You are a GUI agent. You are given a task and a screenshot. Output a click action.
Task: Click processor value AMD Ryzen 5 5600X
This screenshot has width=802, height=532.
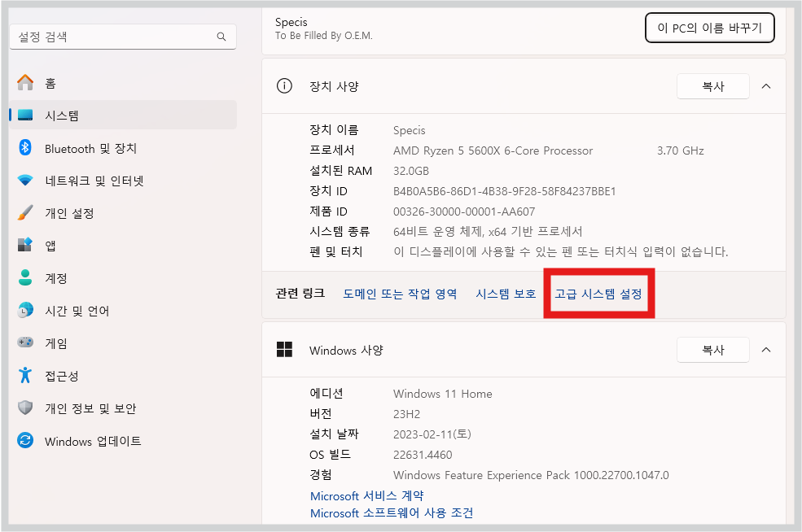pos(493,150)
